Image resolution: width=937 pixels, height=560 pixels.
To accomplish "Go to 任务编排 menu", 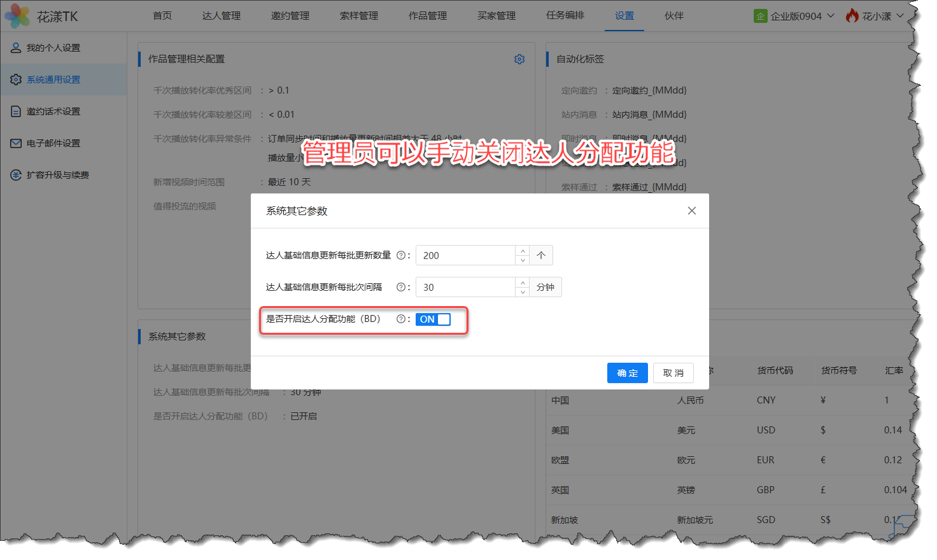I will pyautogui.click(x=565, y=16).
